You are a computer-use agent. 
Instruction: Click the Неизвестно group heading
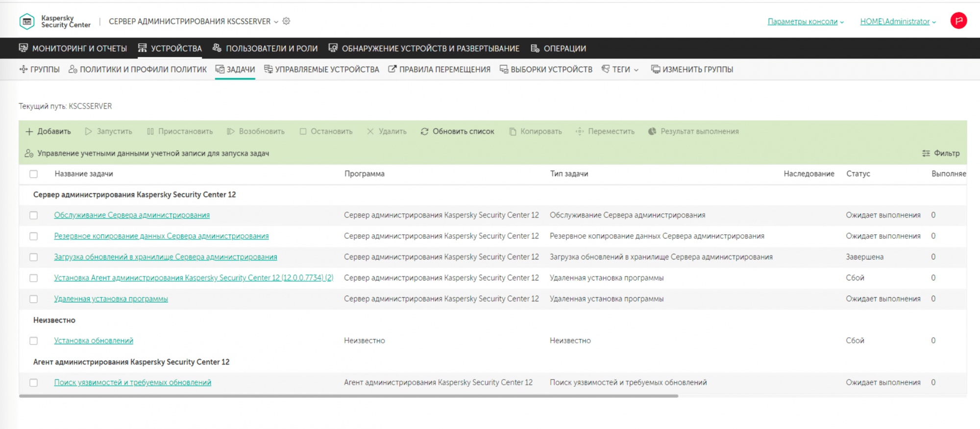pyautogui.click(x=54, y=320)
